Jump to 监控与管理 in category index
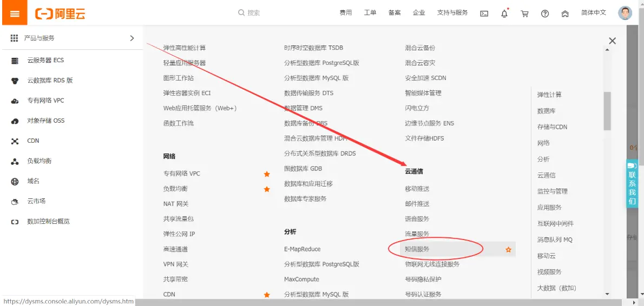 click(x=552, y=191)
